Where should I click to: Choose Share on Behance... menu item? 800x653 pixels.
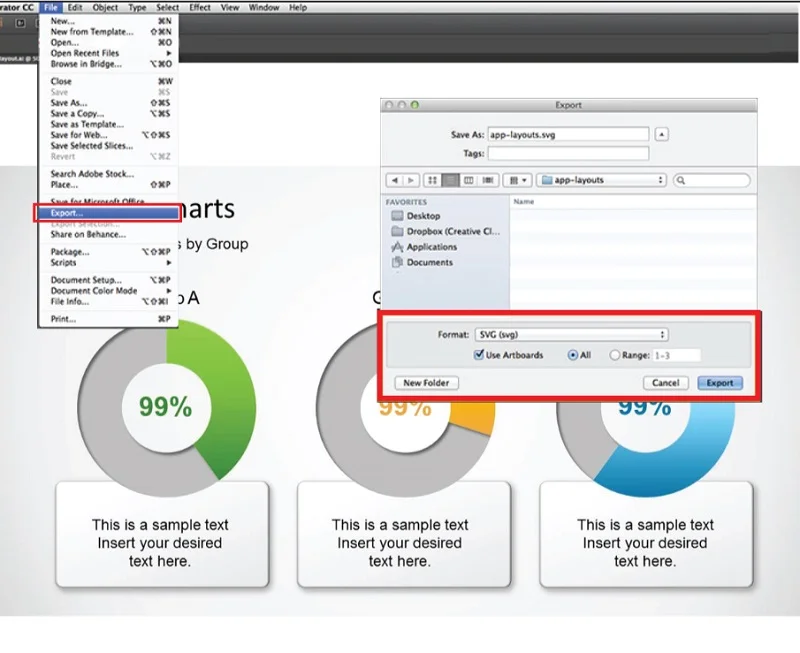(x=108, y=234)
